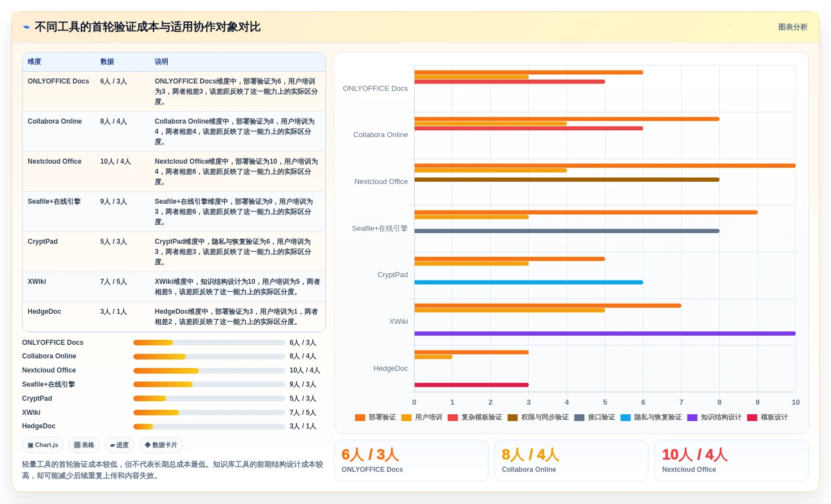Click the purple XWiki 知识结构设计 chart bar
This screenshot has height=504, width=831.
tap(605, 334)
